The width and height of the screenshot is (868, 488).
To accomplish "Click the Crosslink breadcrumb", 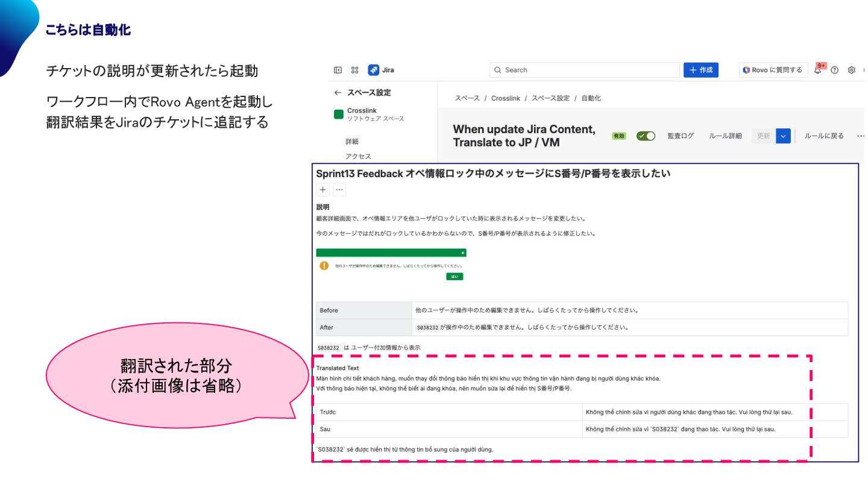I will pos(506,98).
